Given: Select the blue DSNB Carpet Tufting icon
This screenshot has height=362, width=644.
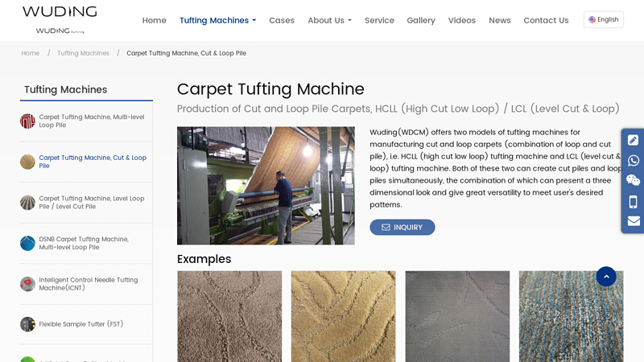Looking at the screenshot, I should tap(27, 243).
